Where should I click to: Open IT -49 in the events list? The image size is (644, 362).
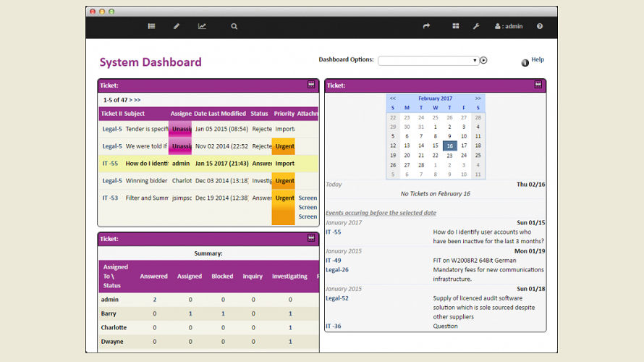333,261
